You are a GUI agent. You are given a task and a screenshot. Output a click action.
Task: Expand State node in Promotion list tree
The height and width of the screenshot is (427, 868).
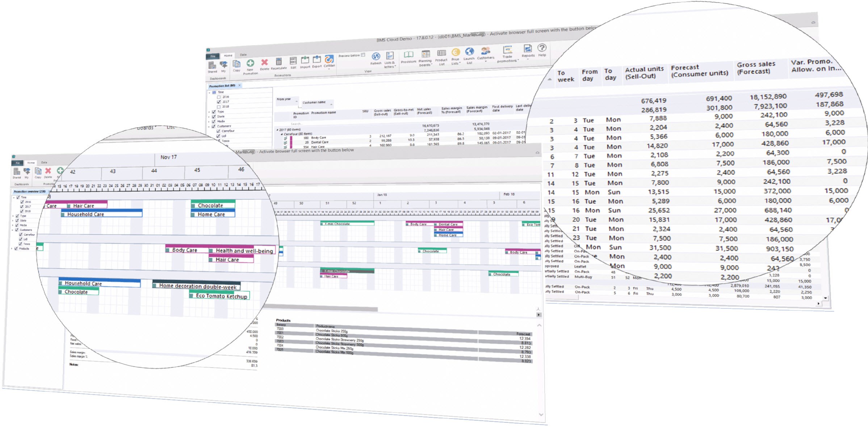point(210,117)
